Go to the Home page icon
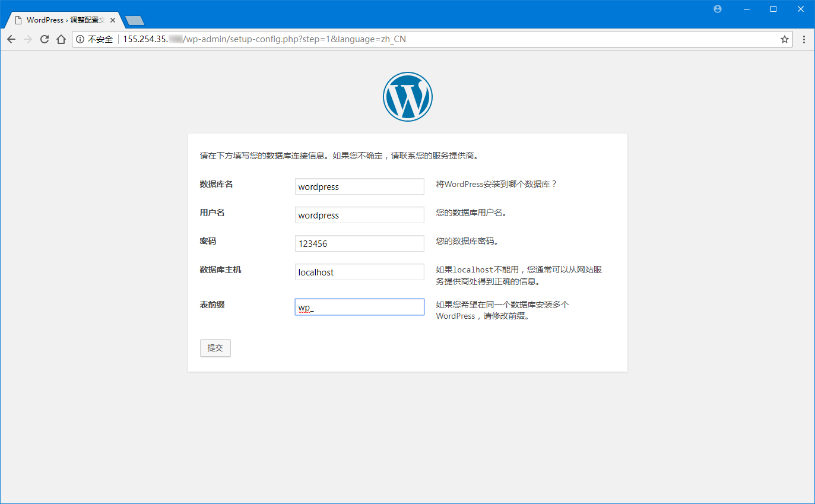This screenshot has height=504, width=815. 61,39
